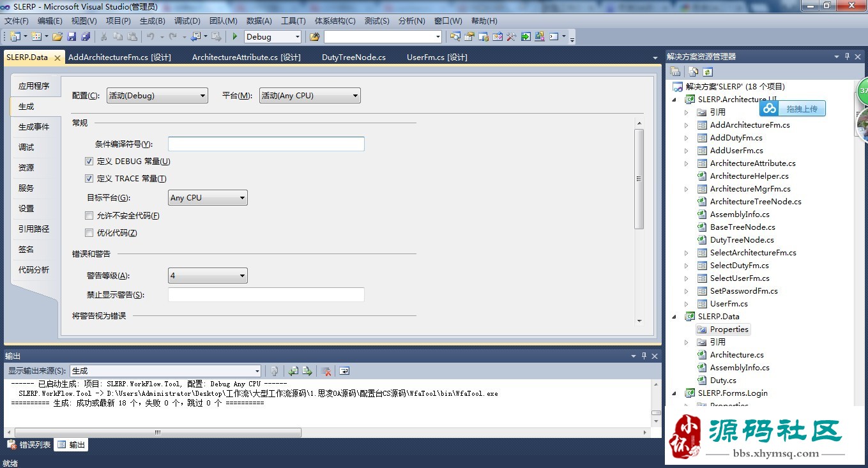This screenshot has height=468, width=868.
Task: Switch to DutyTreeNode.cs tab
Action: 354,57
